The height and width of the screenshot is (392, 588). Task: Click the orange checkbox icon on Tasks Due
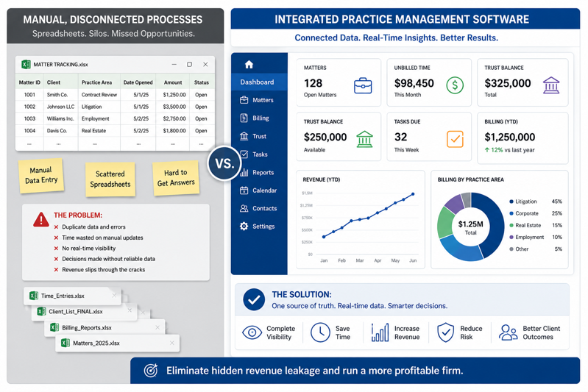point(455,139)
